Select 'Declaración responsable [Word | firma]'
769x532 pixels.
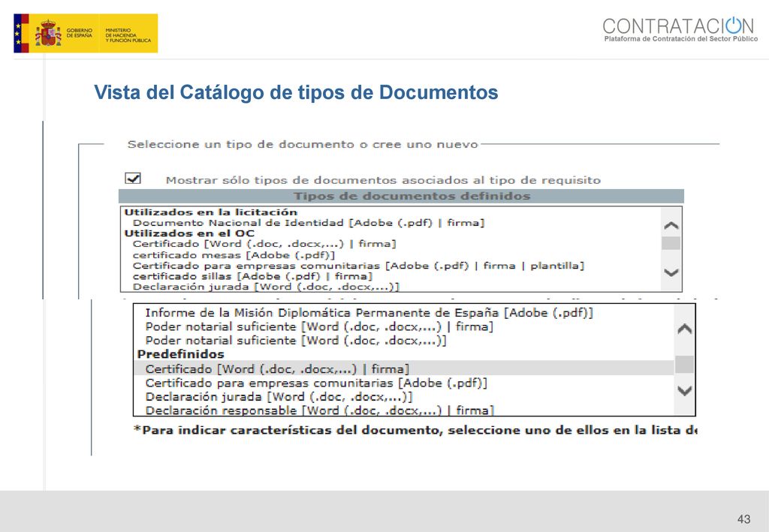320,410
